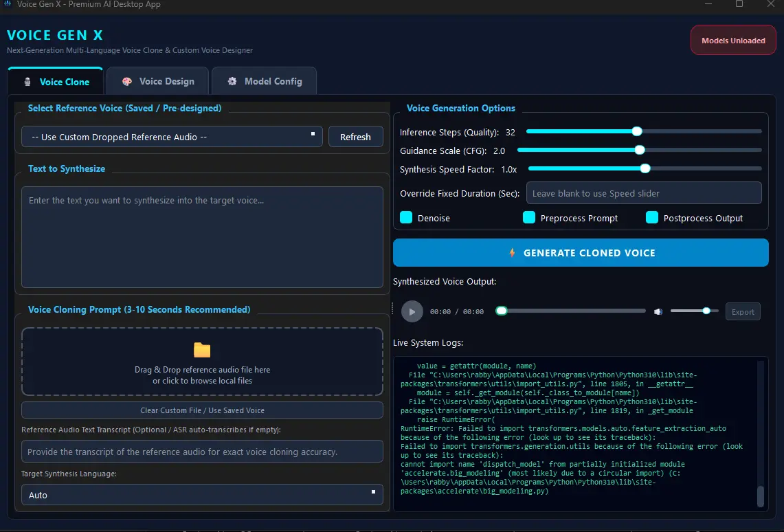The height and width of the screenshot is (532, 784).
Task: Mute audio with the speaker icon
Action: [x=658, y=311]
